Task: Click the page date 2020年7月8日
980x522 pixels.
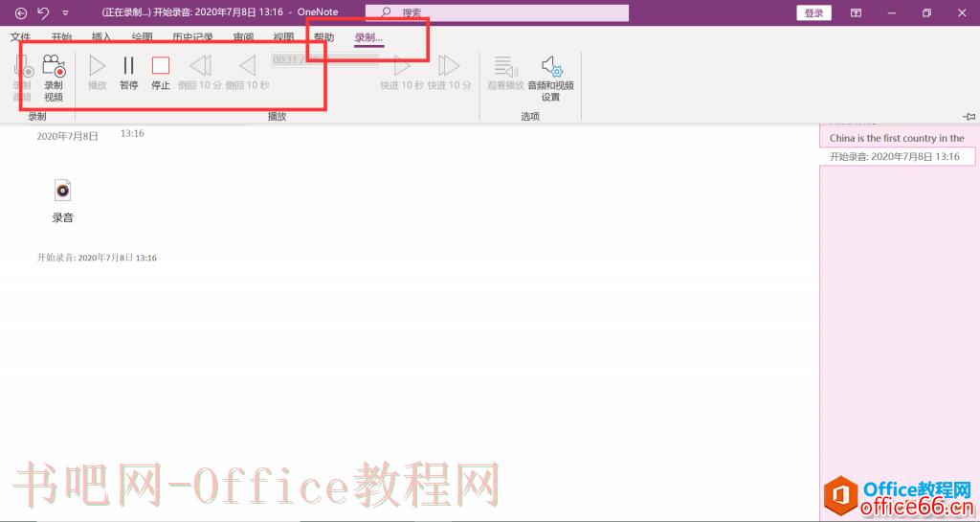Action: click(x=68, y=136)
